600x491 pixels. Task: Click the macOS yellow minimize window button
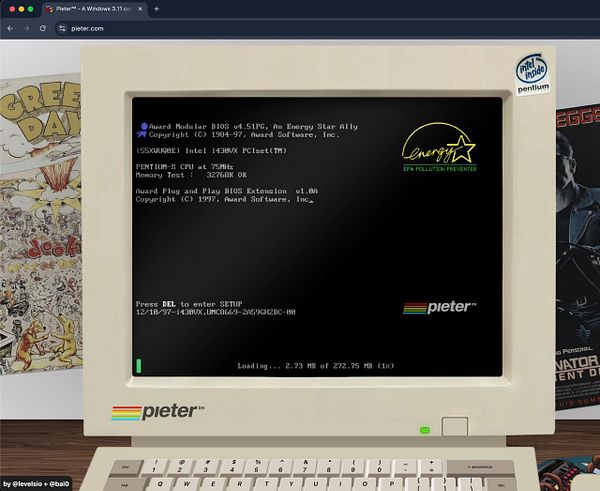(21, 9)
